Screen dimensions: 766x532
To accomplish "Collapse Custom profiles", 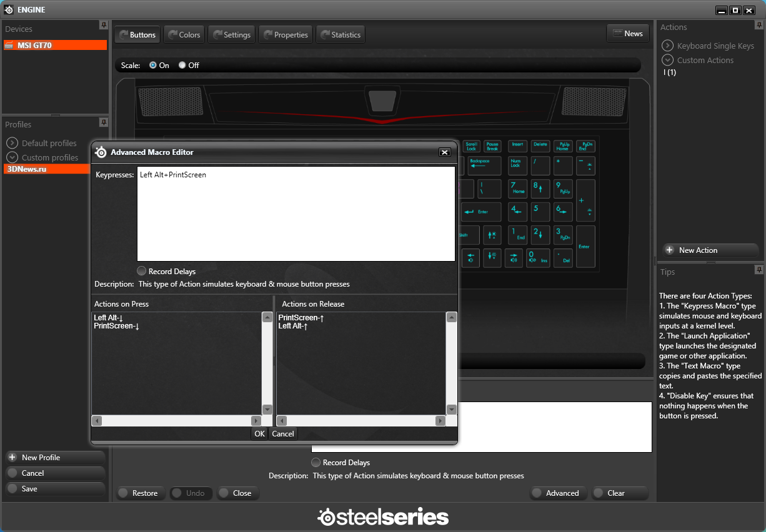I will click(12, 157).
